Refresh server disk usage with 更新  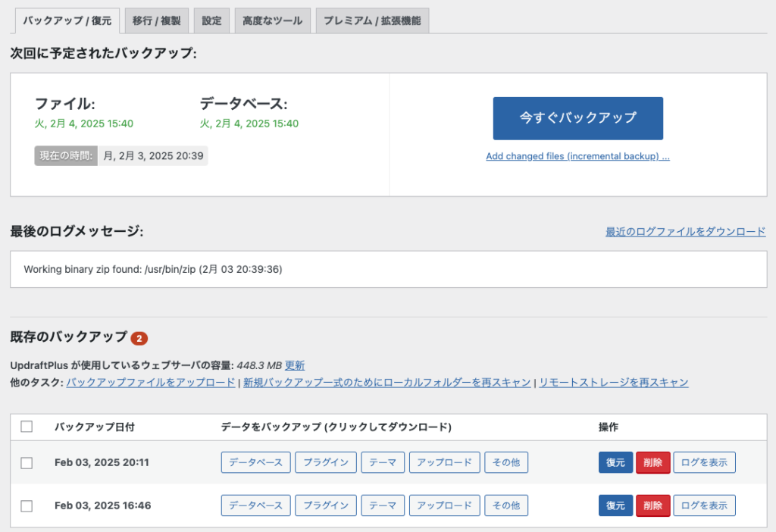296,365
